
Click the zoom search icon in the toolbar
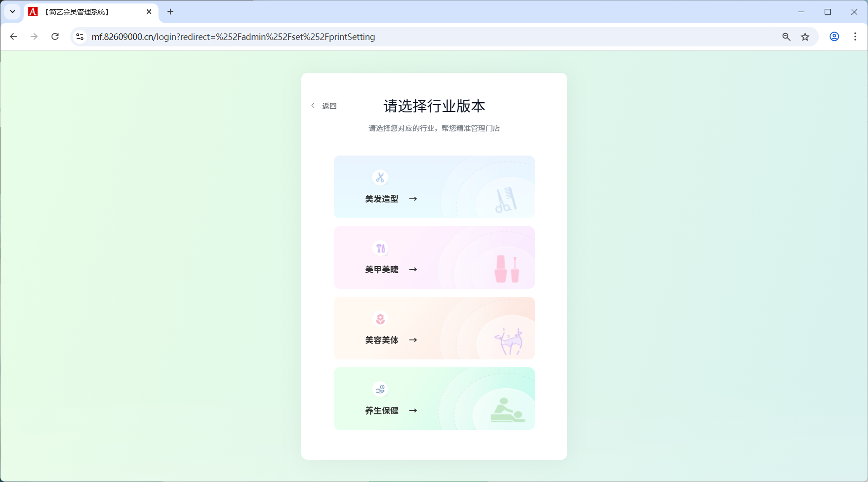[x=786, y=37]
